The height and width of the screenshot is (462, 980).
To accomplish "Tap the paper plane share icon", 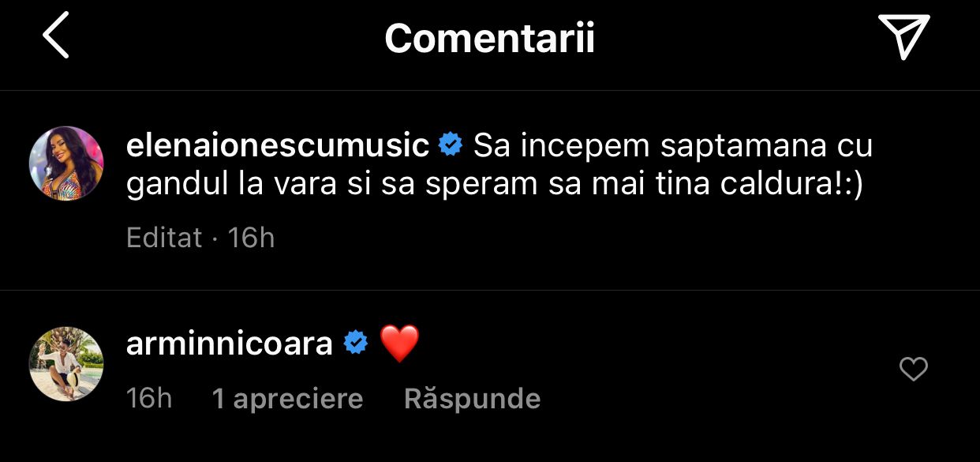I will tap(903, 36).
